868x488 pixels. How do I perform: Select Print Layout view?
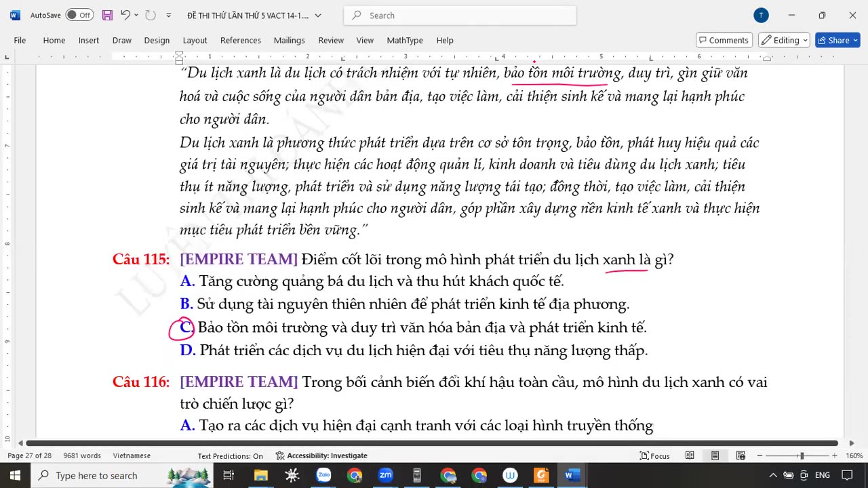coord(715,455)
